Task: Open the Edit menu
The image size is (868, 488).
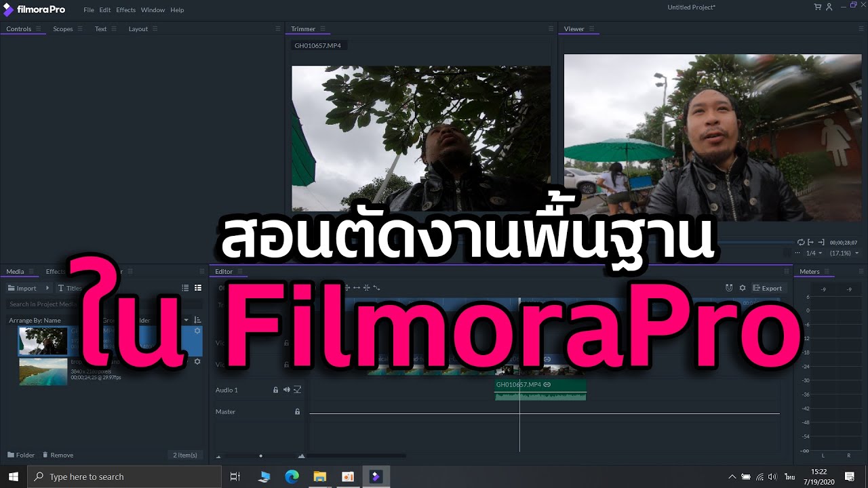Action: pos(105,10)
